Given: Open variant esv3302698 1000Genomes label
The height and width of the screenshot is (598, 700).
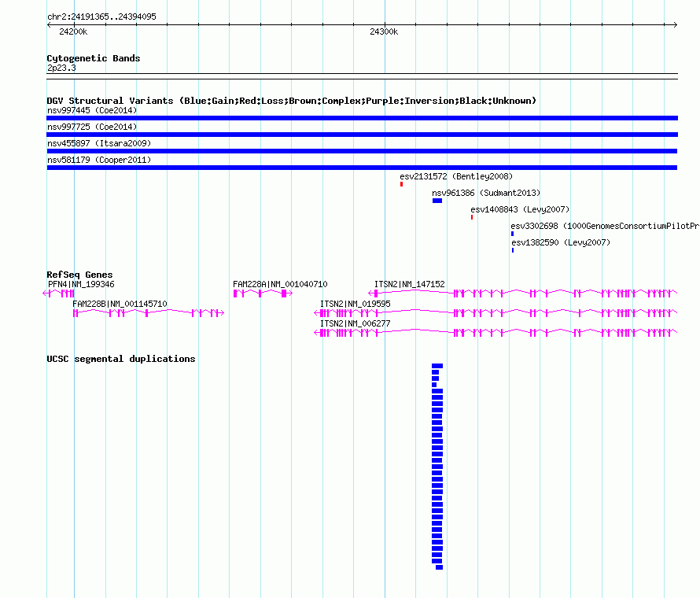Looking at the screenshot, I should (x=605, y=226).
